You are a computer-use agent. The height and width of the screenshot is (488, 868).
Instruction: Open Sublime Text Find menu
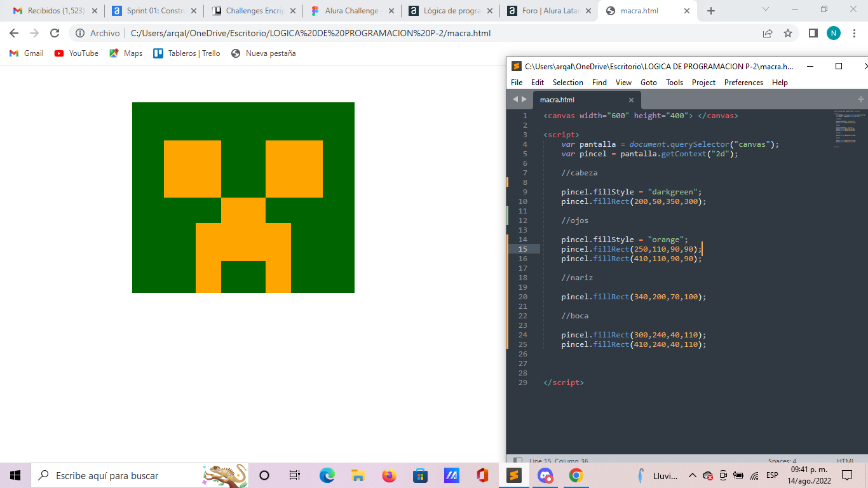point(599,83)
